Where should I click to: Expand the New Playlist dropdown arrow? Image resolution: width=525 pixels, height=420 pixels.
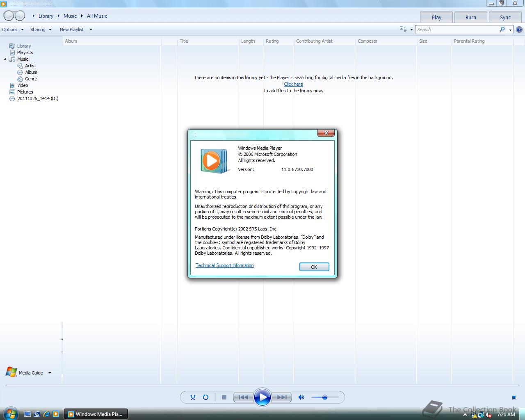91,30
